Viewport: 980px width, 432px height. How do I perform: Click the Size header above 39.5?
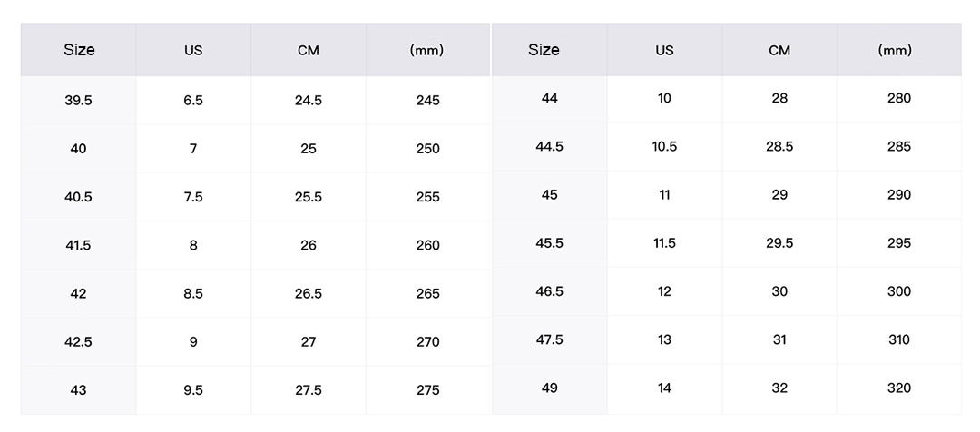point(79,50)
